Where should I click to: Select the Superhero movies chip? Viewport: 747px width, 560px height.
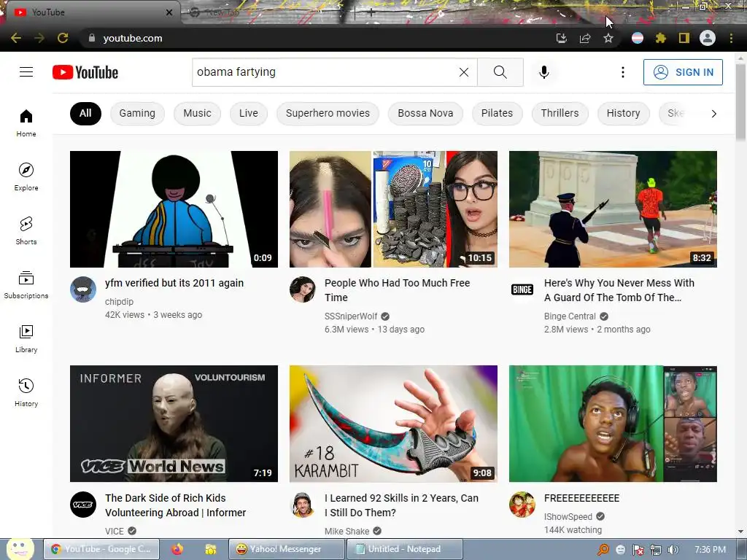(x=328, y=113)
